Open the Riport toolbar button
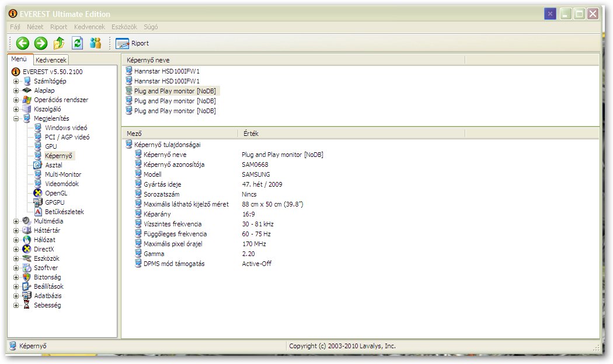Image resolution: width=613 pixels, height=364 pixels. [x=133, y=43]
